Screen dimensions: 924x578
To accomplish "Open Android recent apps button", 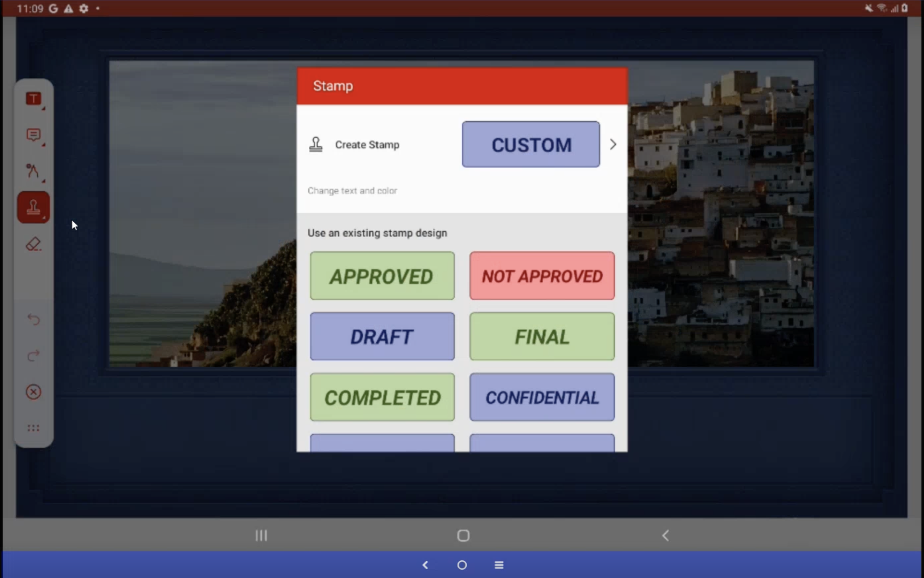I will (261, 536).
